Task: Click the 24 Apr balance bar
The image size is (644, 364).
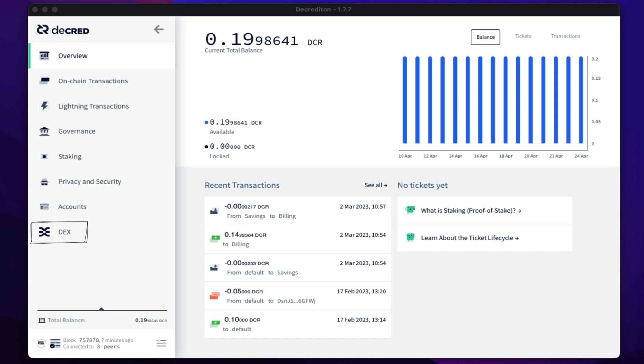Action: pyautogui.click(x=581, y=100)
